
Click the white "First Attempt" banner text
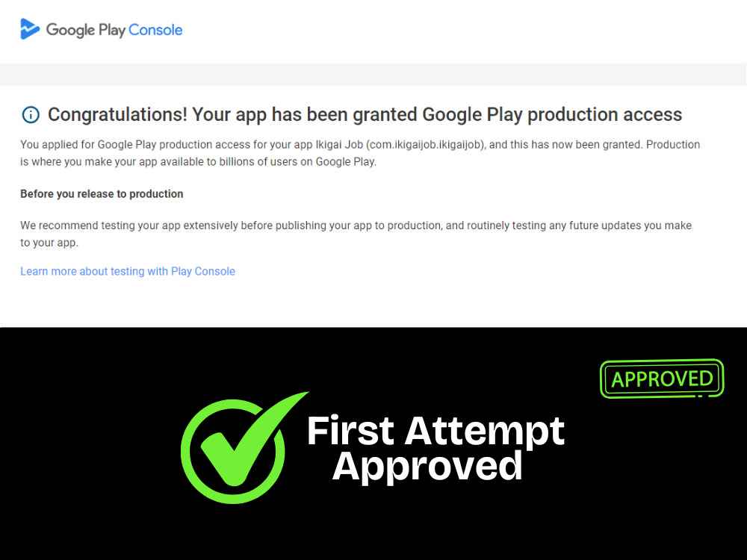tap(436, 431)
